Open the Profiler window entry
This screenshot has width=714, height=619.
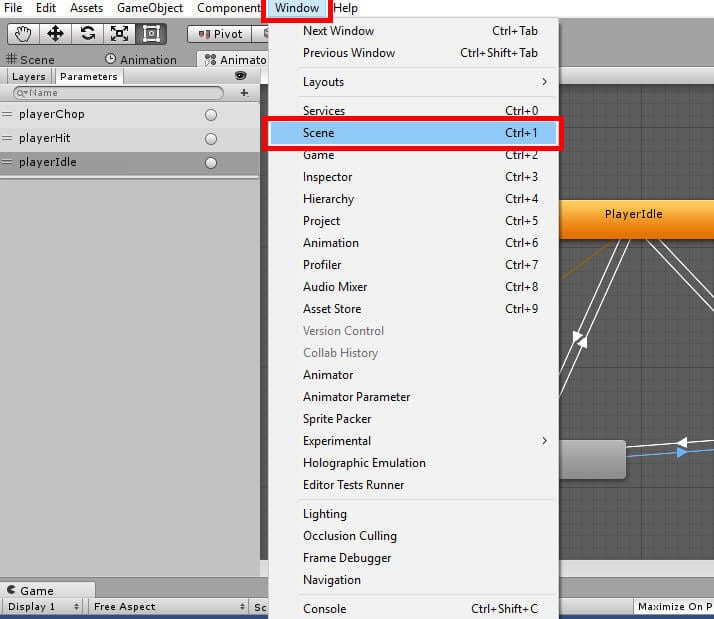413,265
